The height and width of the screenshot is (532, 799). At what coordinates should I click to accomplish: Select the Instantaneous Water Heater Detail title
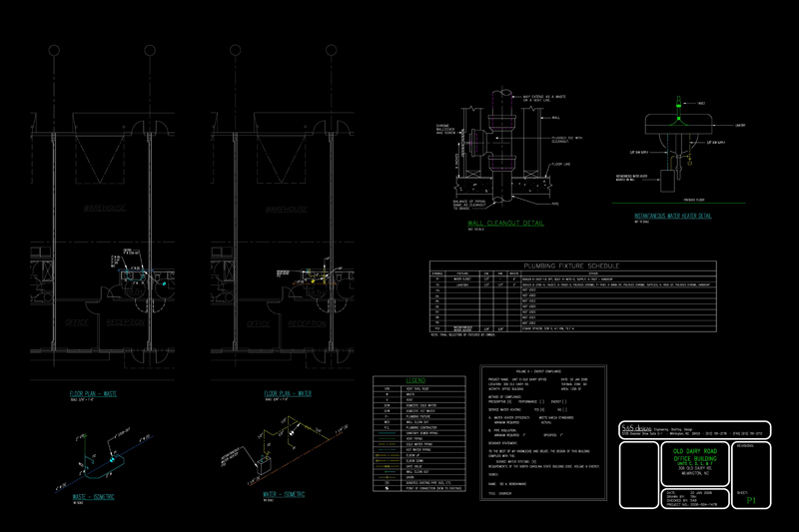pos(672,216)
